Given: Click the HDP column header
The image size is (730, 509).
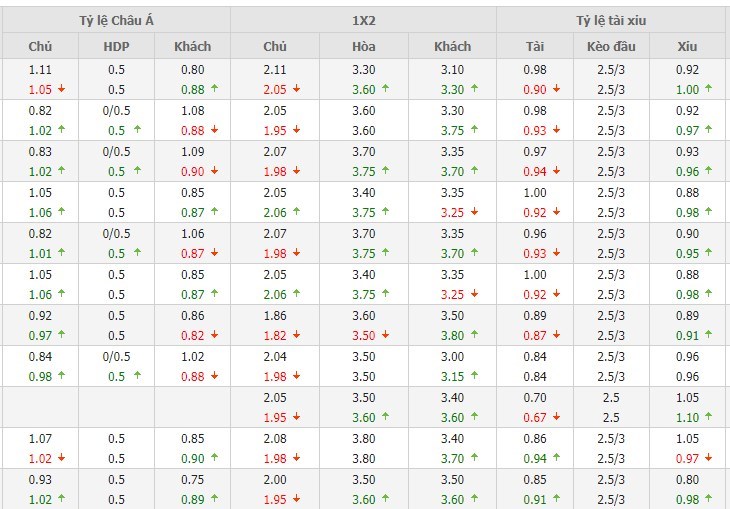Looking at the screenshot, I should [116, 46].
